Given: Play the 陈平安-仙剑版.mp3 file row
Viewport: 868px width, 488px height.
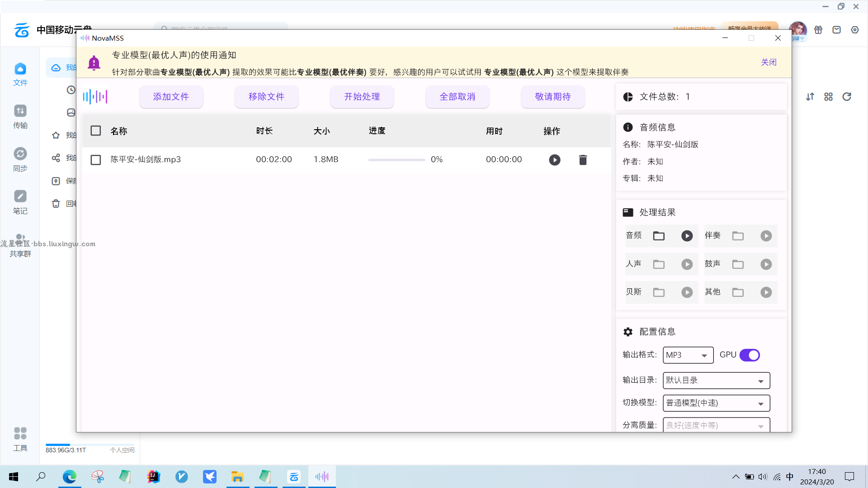Looking at the screenshot, I should (x=554, y=160).
